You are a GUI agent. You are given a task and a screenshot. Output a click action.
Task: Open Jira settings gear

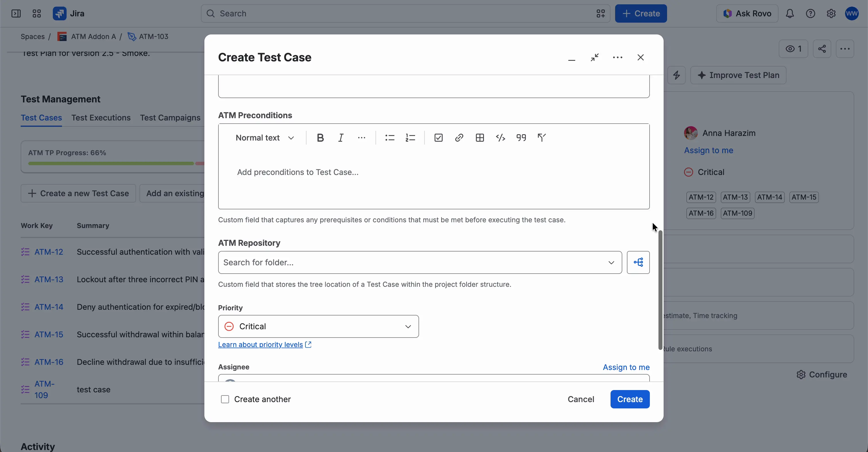tap(831, 13)
